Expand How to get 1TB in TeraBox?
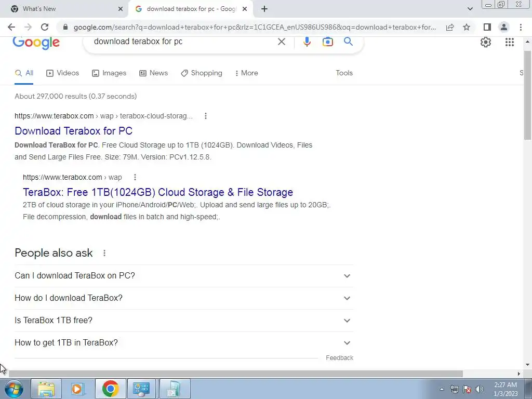The height and width of the screenshot is (399, 532). click(x=183, y=343)
